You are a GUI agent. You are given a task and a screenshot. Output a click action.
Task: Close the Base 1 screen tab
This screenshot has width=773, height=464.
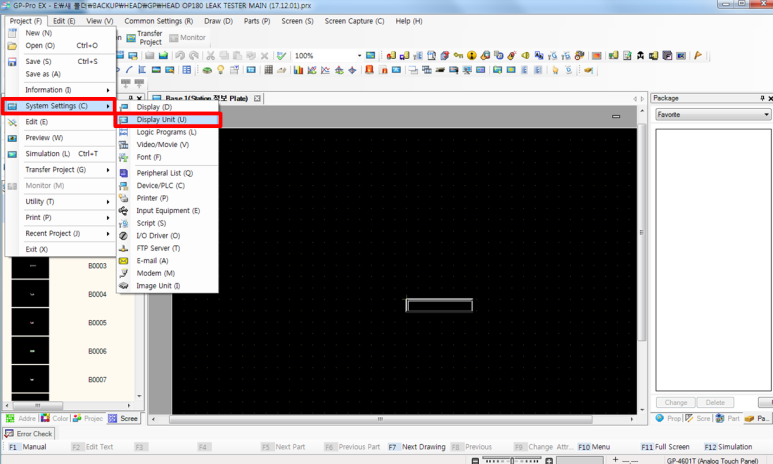coord(257,99)
